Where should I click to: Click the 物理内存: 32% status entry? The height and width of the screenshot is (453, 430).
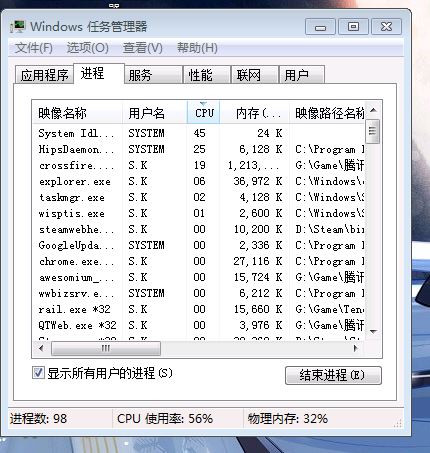coord(288,419)
